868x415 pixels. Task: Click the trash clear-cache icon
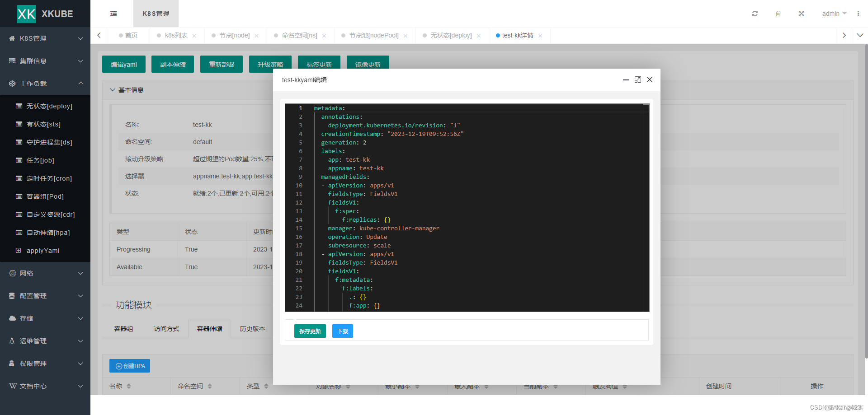(x=778, y=14)
